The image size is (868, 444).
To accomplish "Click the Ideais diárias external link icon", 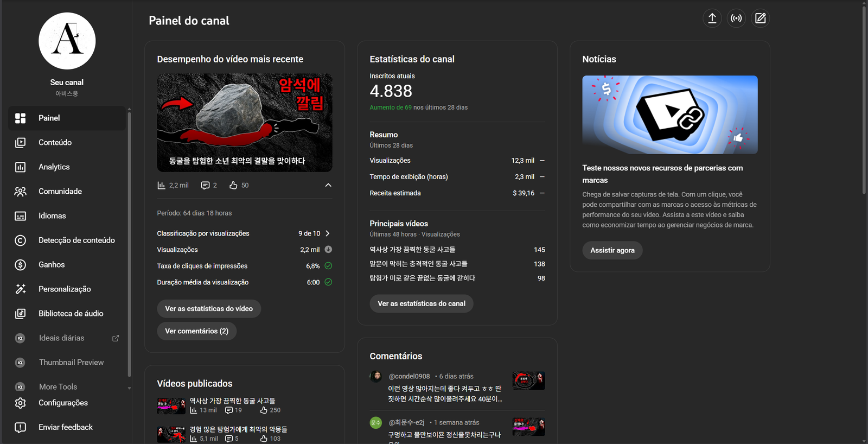I will 116,338.
